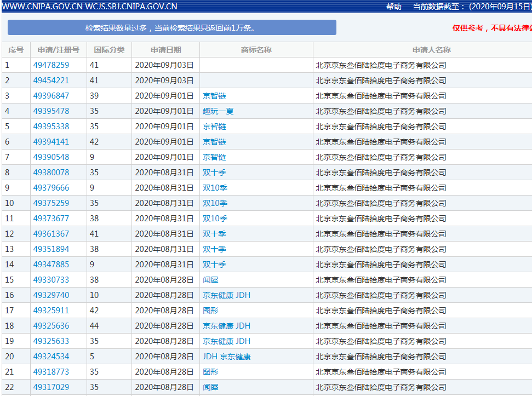Select the 国际分类 column header
The height and width of the screenshot is (396, 532).
[x=109, y=50]
